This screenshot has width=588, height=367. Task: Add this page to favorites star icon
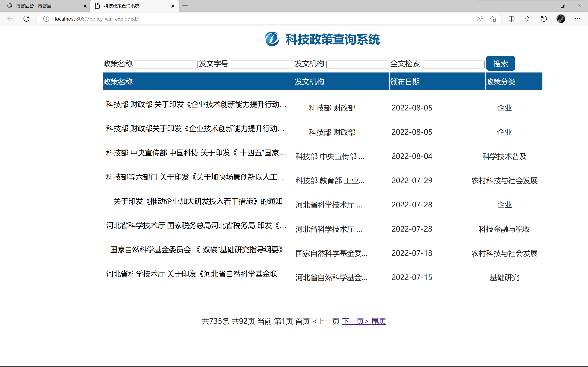[x=493, y=19]
